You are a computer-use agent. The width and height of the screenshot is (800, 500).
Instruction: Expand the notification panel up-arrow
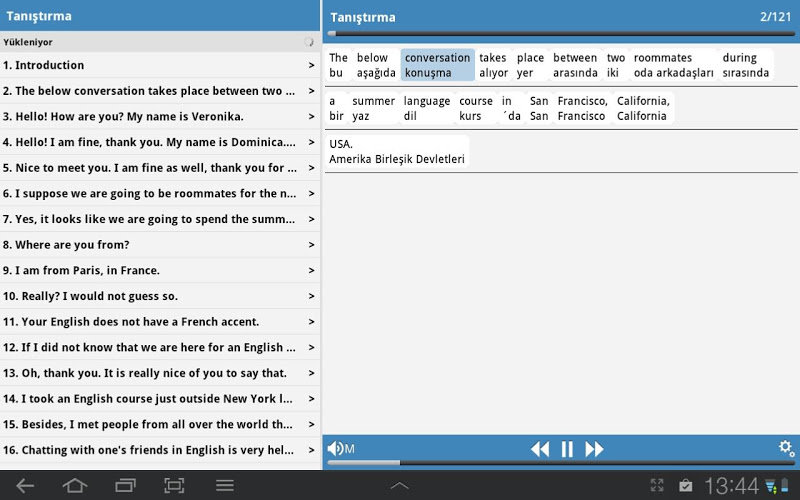399,486
